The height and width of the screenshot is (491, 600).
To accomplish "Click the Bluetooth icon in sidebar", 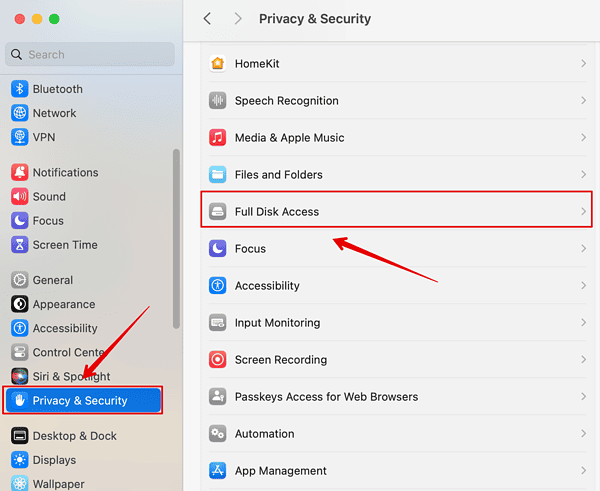I will coord(19,89).
